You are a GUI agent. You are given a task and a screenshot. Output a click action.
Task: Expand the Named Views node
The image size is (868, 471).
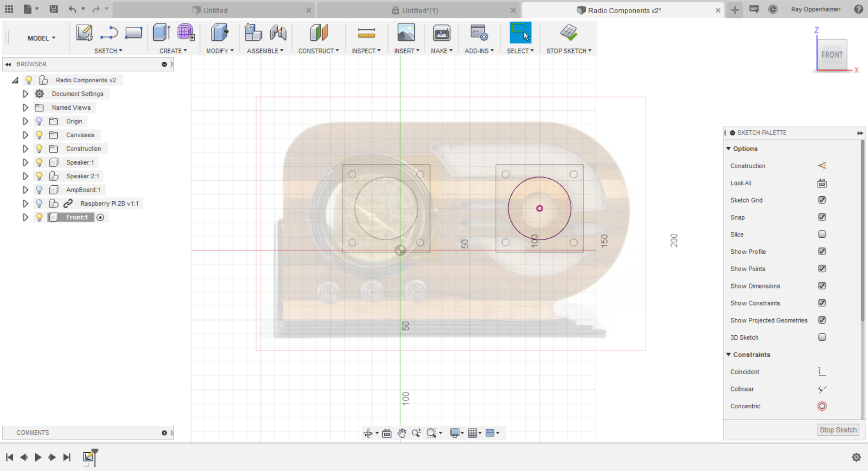pos(25,107)
